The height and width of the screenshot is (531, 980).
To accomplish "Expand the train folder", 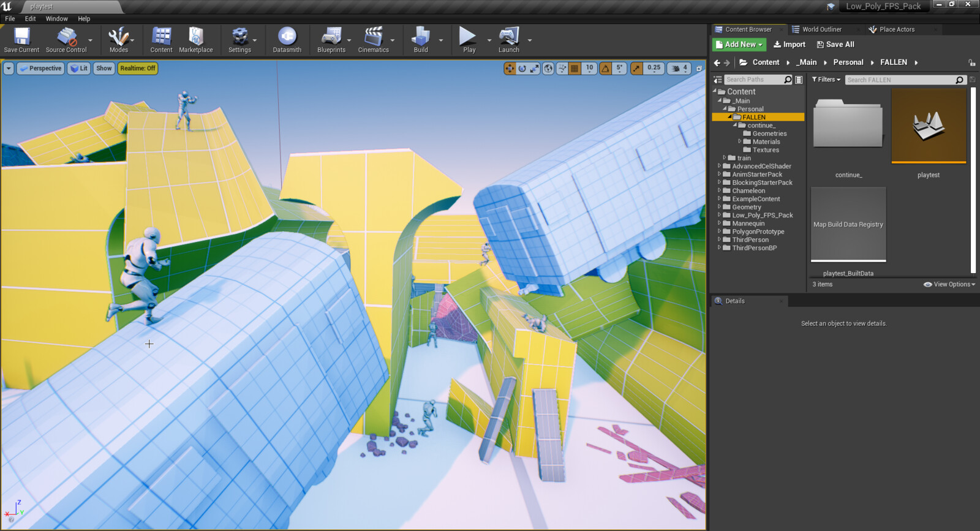I will (725, 158).
